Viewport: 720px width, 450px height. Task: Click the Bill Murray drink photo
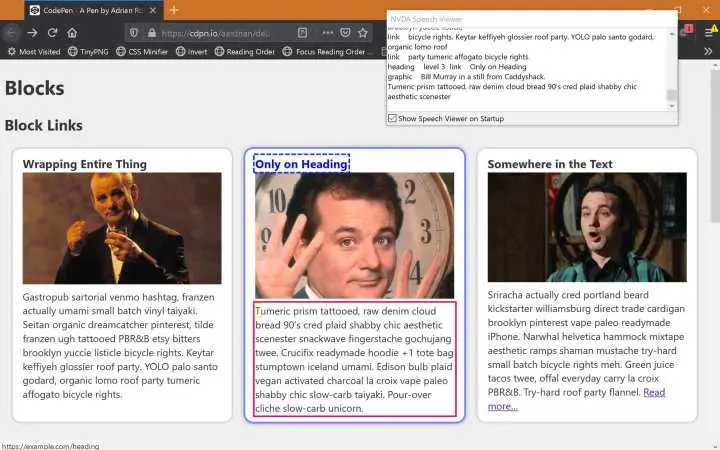pyautogui.click(x=122, y=228)
